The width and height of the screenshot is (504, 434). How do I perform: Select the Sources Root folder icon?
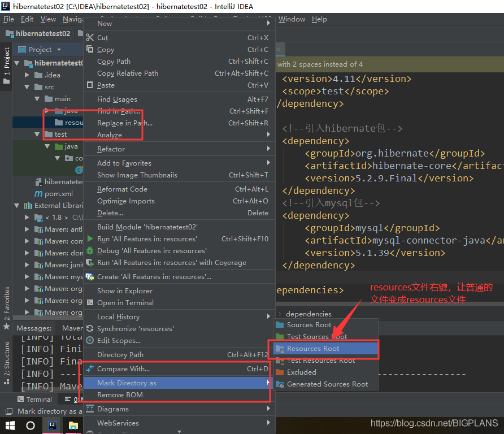tap(280, 325)
